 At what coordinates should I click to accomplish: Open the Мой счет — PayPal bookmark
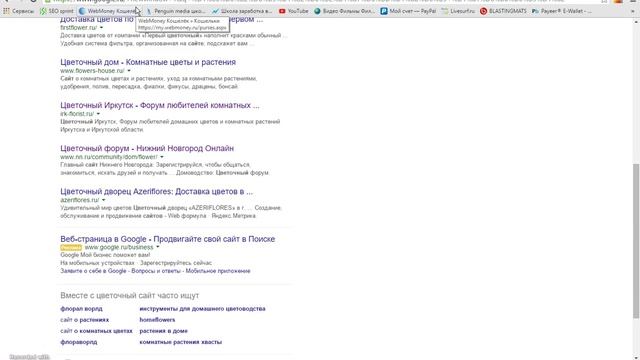coord(408,11)
